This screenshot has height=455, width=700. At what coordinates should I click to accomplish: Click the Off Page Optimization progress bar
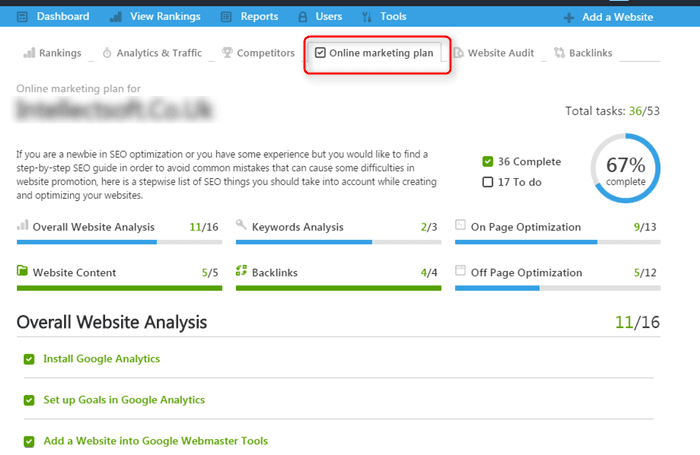[x=558, y=288]
